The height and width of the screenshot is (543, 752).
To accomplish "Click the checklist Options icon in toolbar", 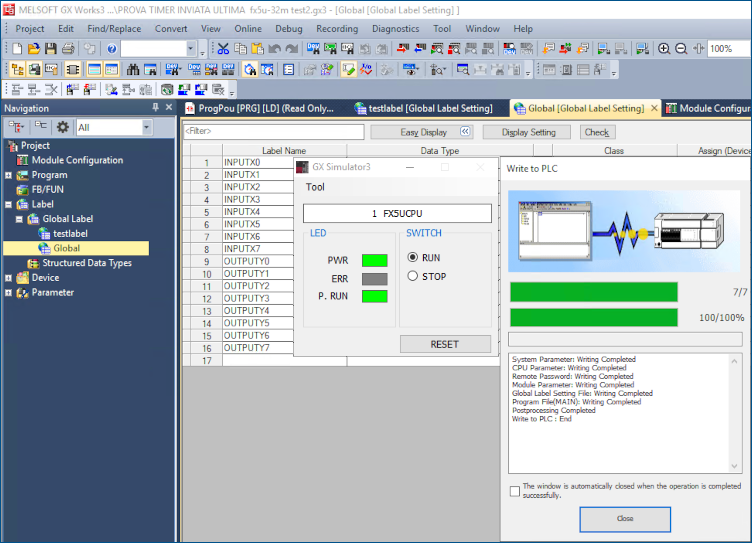I will click(288, 70).
